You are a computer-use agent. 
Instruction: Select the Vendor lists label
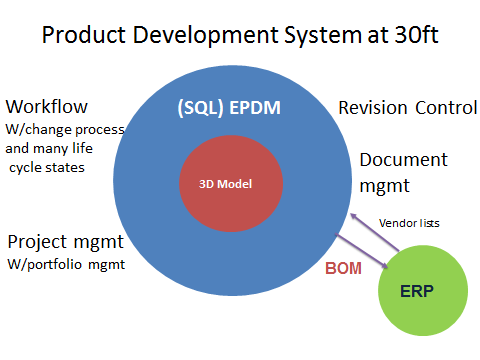pos(409,223)
